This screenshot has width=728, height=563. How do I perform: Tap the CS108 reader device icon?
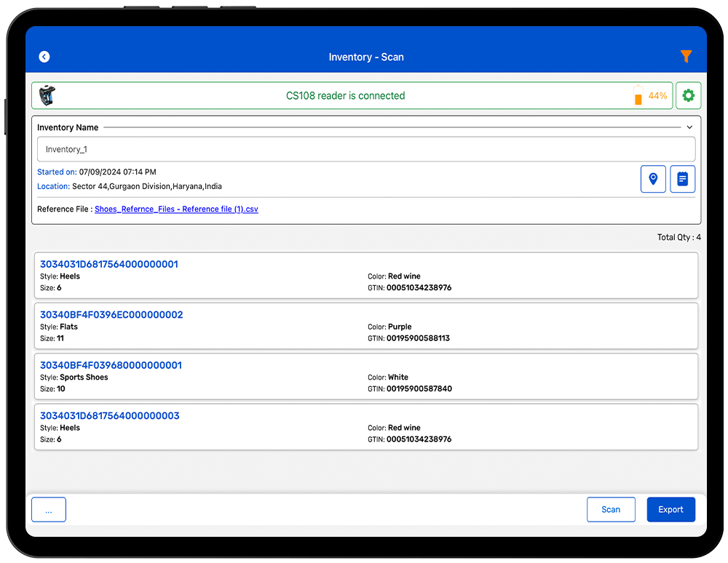[47, 95]
